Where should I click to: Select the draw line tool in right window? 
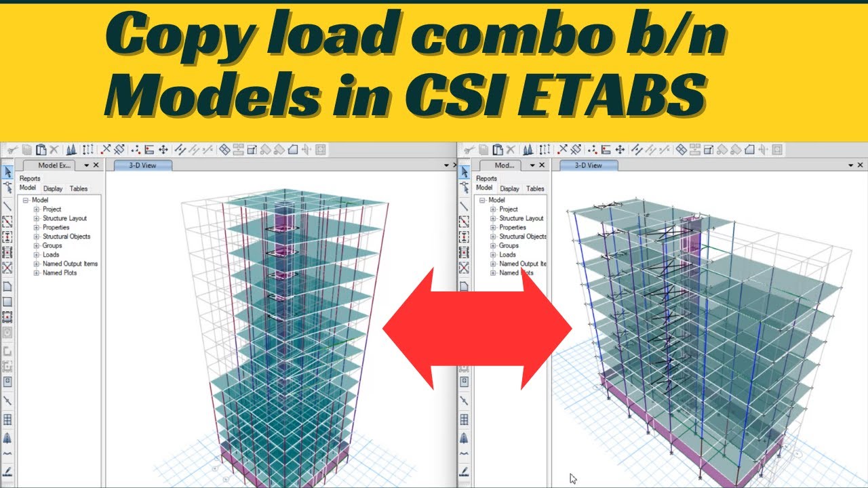coord(465,205)
